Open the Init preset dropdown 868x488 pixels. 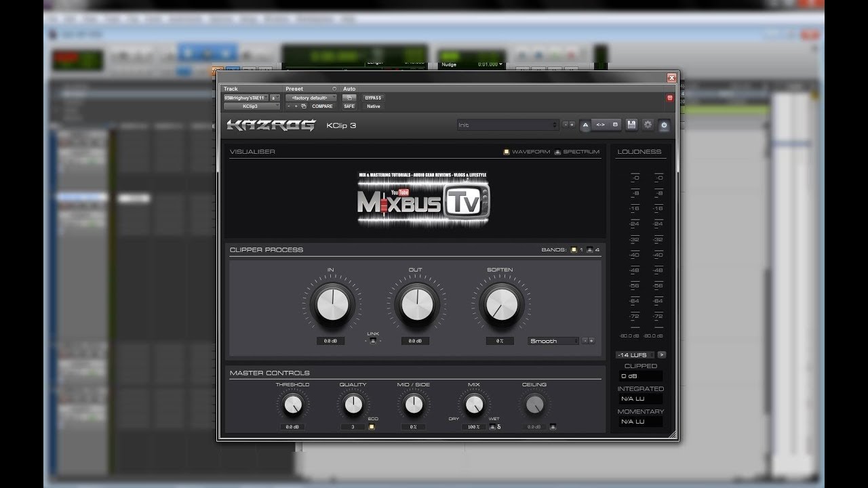(508, 125)
